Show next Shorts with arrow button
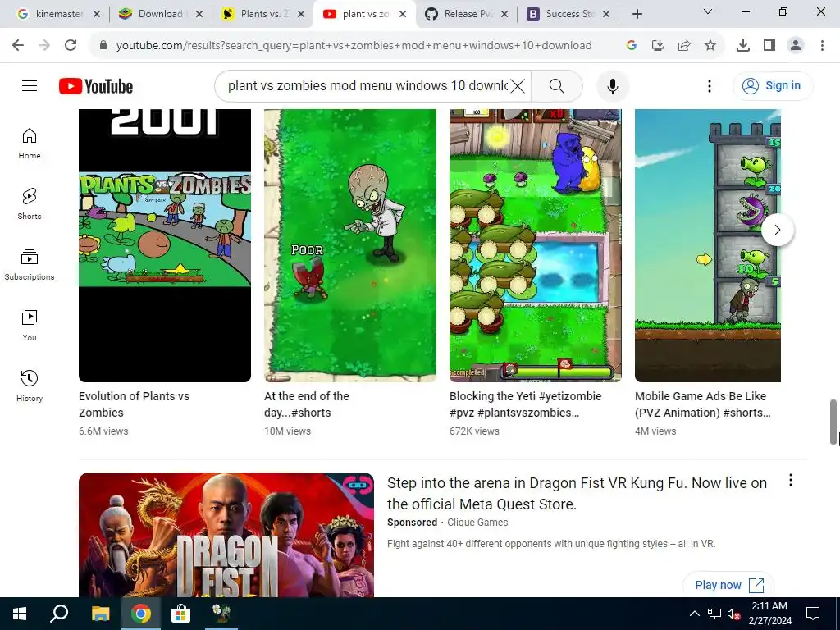Viewport: 840px width, 630px height. click(x=778, y=230)
